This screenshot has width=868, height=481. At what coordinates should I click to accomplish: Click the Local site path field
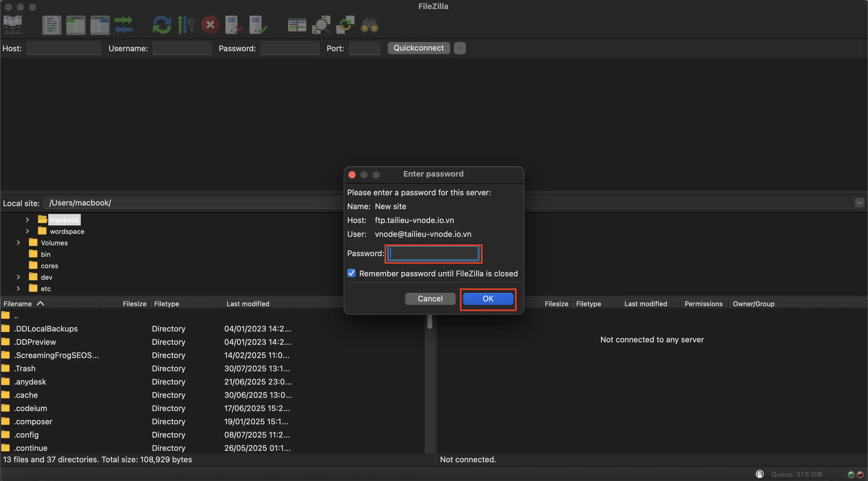pyautogui.click(x=194, y=203)
